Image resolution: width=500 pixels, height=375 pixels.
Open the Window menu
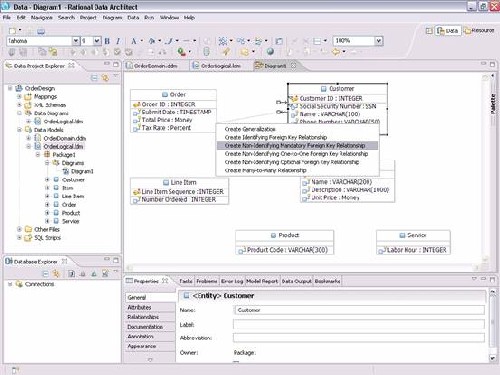click(169, 17)
